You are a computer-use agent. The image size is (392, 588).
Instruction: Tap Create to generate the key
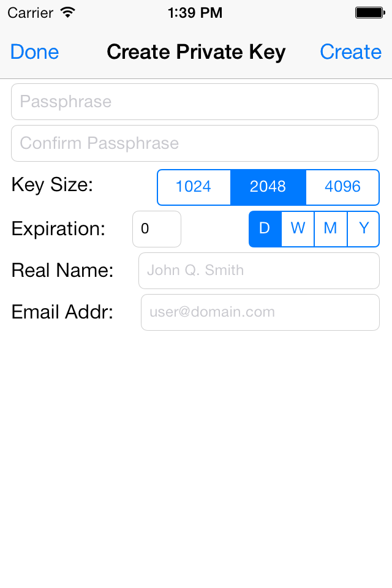(x=350, y=52)
